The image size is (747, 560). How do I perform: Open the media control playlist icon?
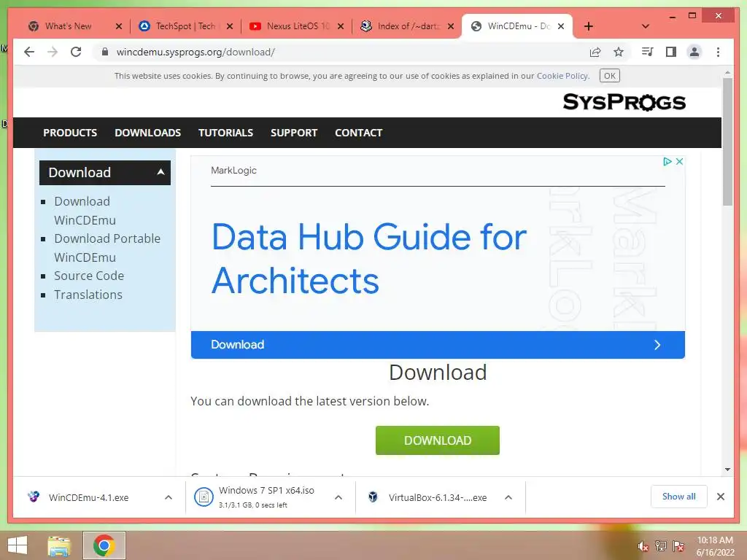648,52
